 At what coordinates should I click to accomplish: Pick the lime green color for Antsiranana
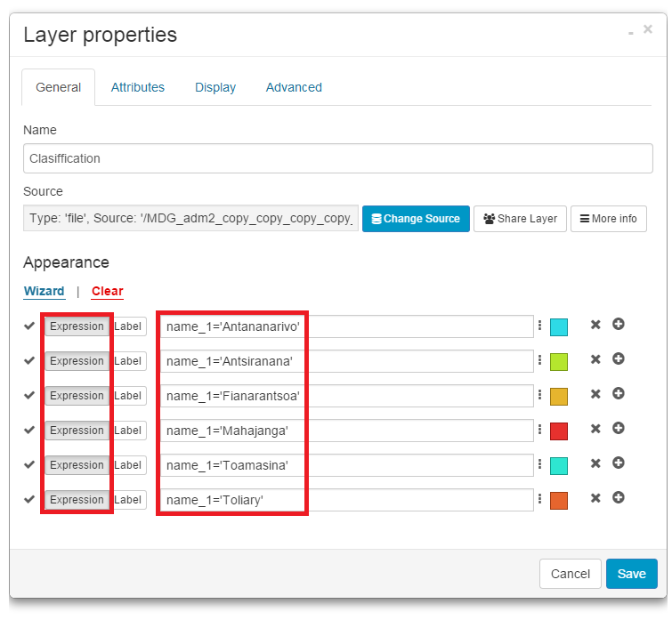pyautogui.click(x=559, y=362)
